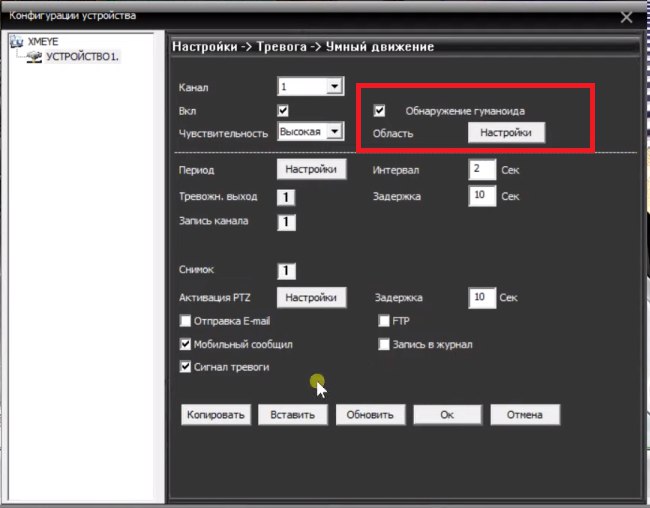Toggle Снимок channel 1 box
650x508 pixels.
pyautogui.click(x=286, y=271)
